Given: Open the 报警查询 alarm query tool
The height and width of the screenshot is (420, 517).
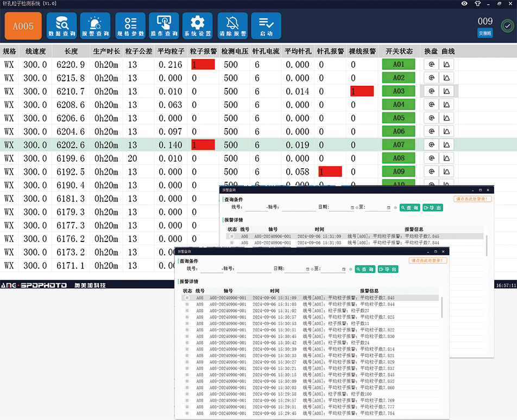Looking at the screenshot, I should point(95,26).
